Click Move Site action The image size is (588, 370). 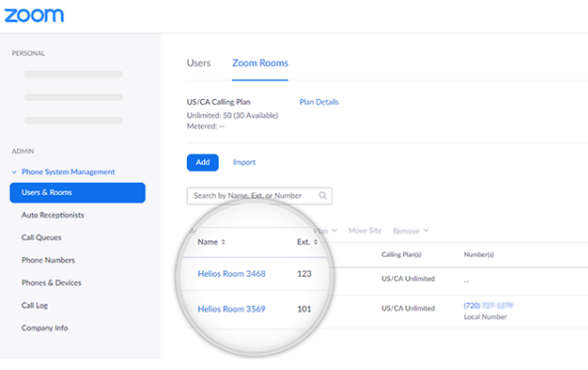[365, 231]
